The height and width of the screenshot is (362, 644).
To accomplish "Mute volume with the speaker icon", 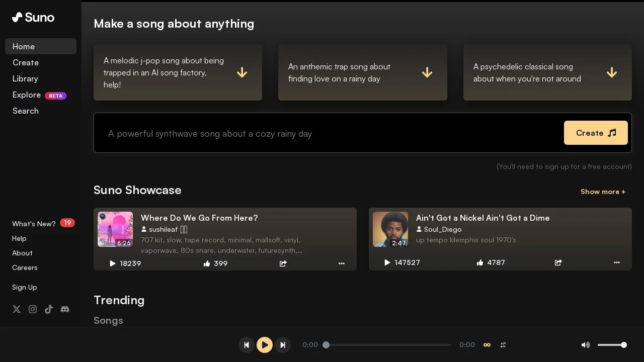I will point(586,345).
